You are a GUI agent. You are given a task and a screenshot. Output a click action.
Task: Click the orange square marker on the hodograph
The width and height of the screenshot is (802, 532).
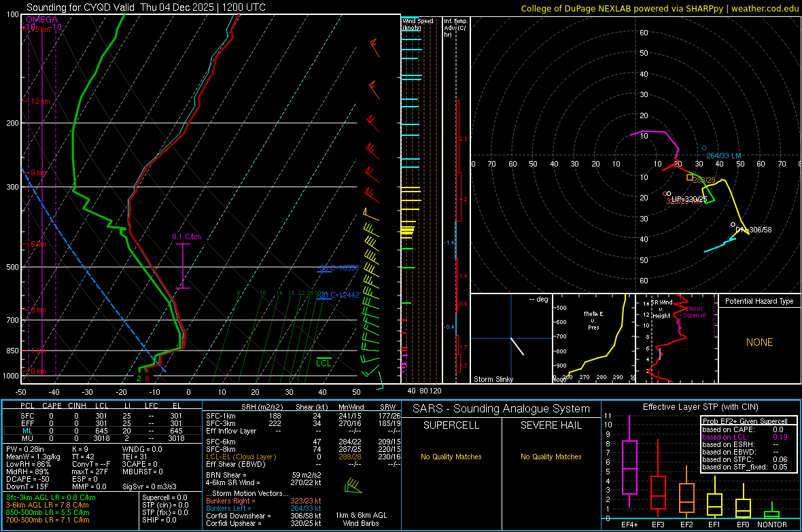pos(689,177)
